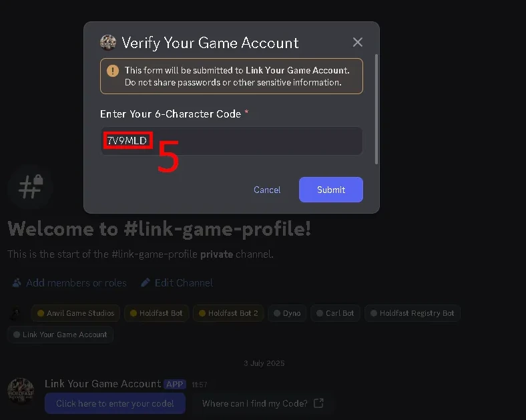Screen dimensions: 526x420
Task: Select the Anvil Game Studios role chip
Action: (75, 313)
